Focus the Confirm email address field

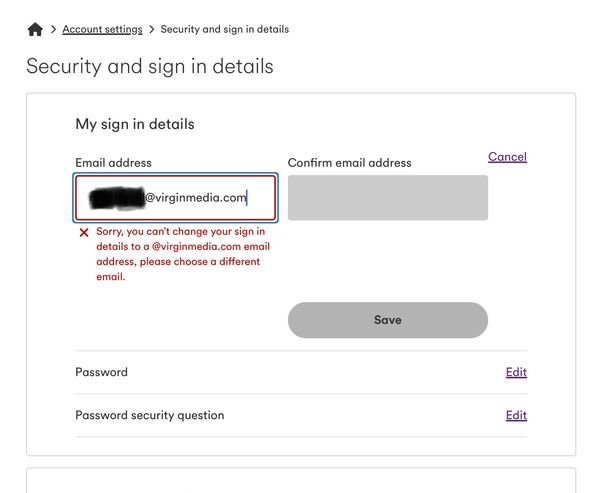tap(388, 198)
